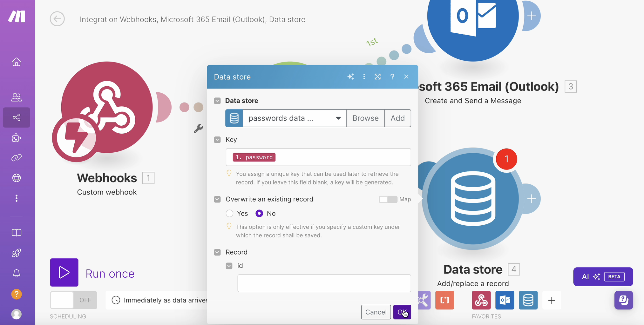Image resolution: width=644 pixels, height=325 pixels.
Task: Open the user profile avatar
Action: pyautogui.click(x=17, y=314)
